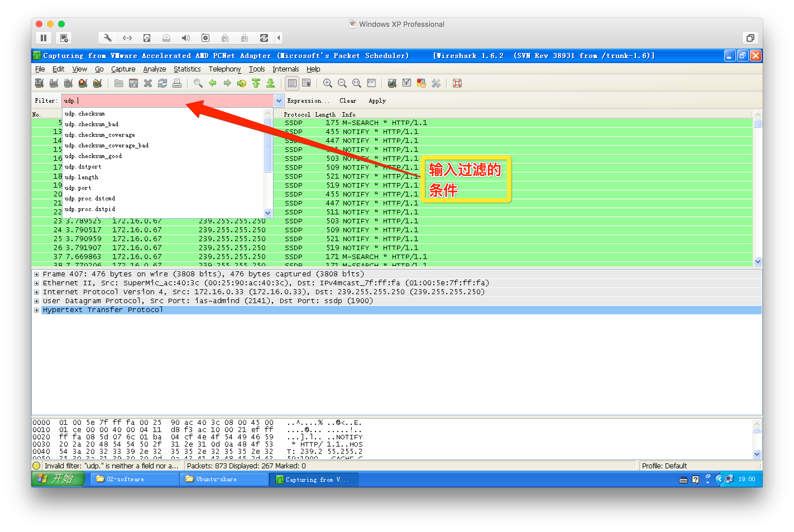794x532 pixels.
Task: Sort by the Length column header
Action: (x=326, y=114)
